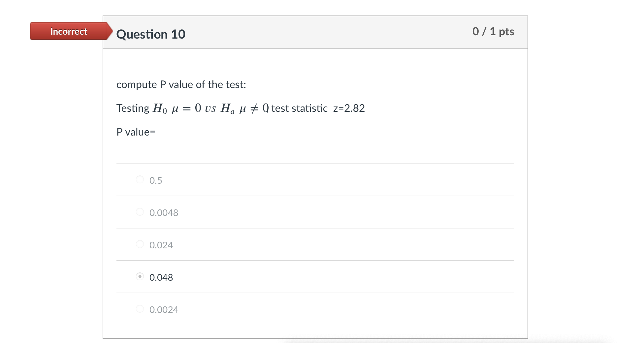
Task: Select the 0.0024 answer option
Action: (x=140, y=309)
